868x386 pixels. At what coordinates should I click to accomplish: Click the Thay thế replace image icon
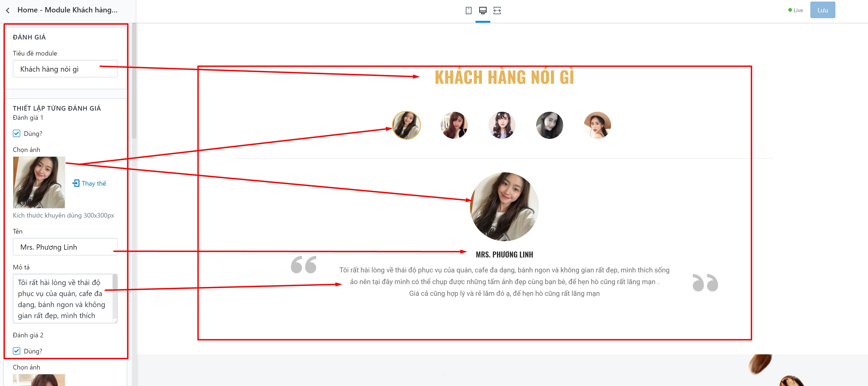click(x=76, y=183)
